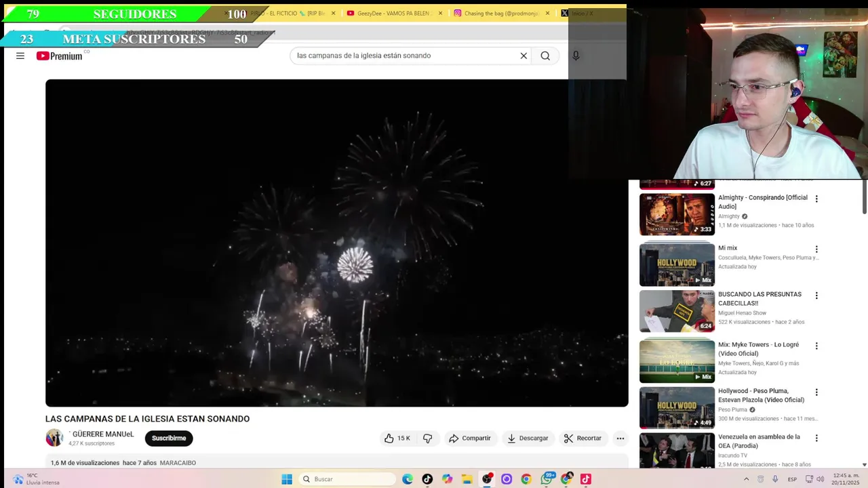
Task: Open the YouTube hamburger guide menu
Action: coord(20,56)
